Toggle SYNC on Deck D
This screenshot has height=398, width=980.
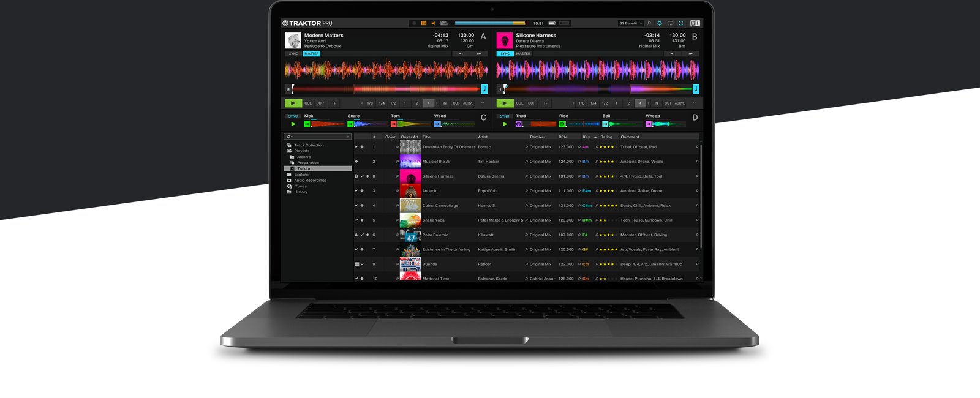504,116
